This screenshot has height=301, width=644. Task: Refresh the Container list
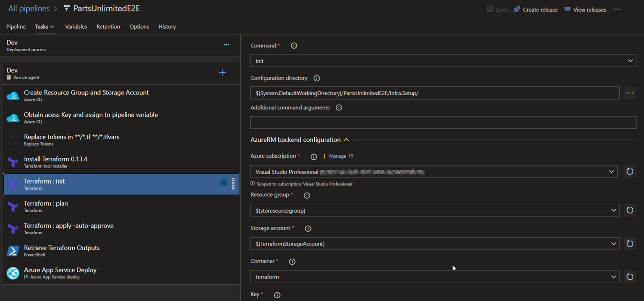[630, 277]
